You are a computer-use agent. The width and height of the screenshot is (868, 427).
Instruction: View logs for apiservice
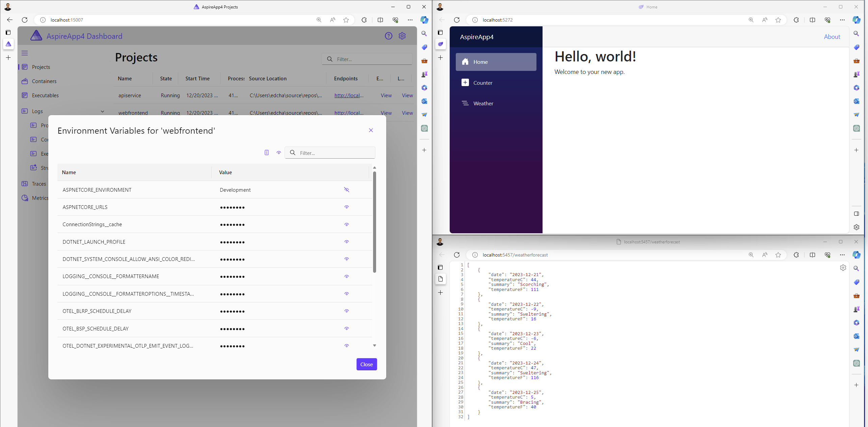click(407, 95)
